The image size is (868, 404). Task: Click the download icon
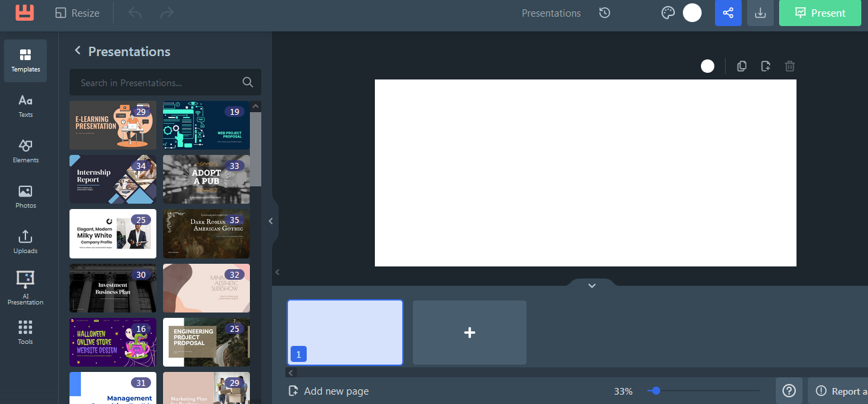[760, 13]
